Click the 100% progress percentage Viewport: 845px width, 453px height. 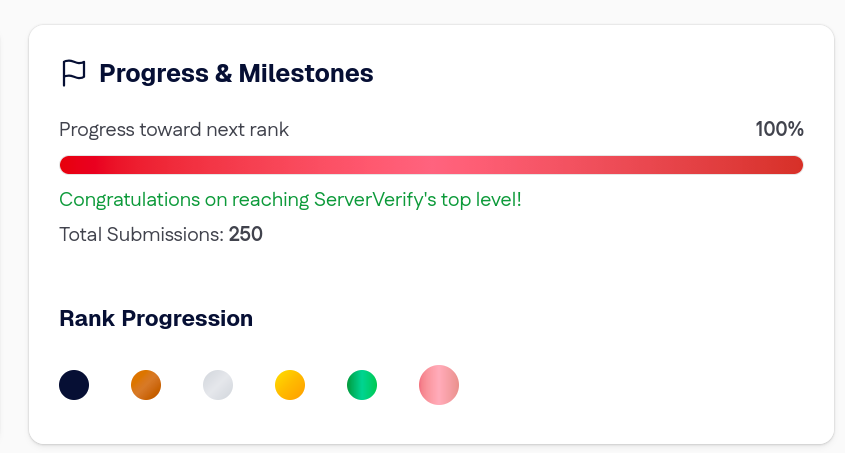click(x=779, y=129)
